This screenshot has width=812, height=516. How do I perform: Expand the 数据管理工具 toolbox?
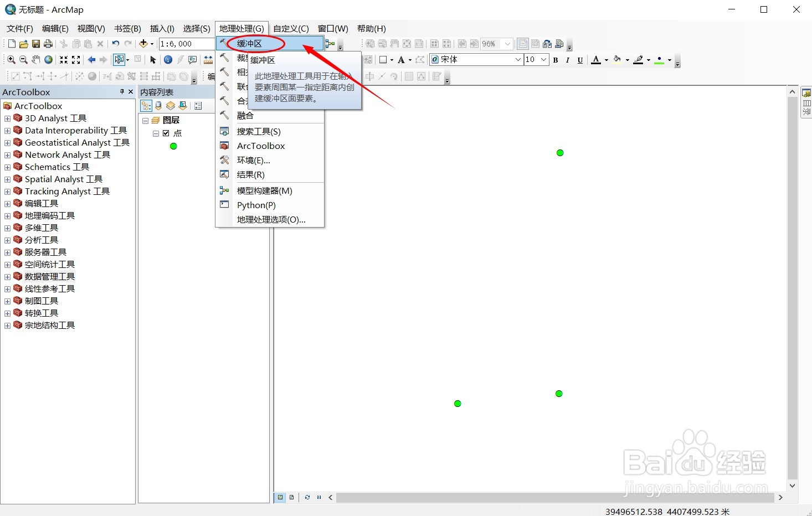7,277
